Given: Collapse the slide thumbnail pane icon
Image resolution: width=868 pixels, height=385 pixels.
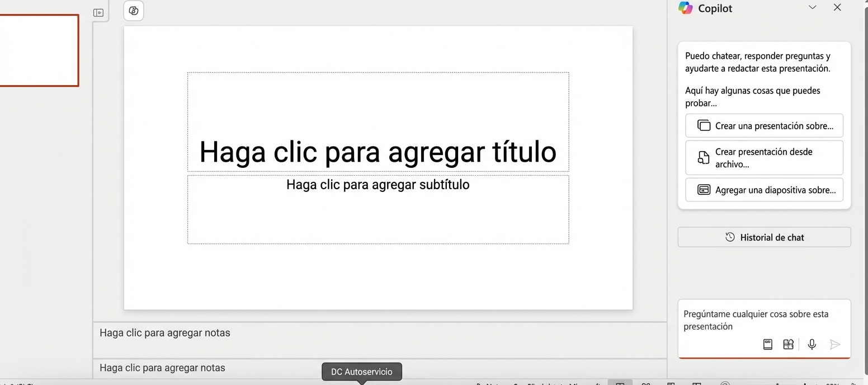Looking at the screenshot, I should [x=99, y=12].
